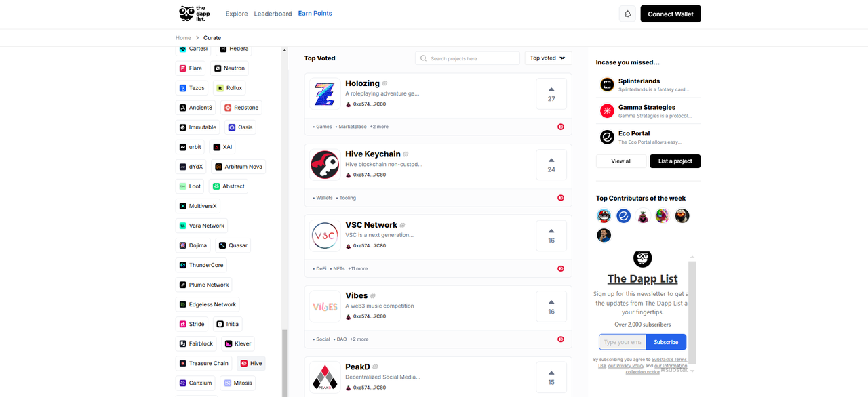
Task: Click Connect Wallet button
Action: pyautogui.click(x=671, y=14)
